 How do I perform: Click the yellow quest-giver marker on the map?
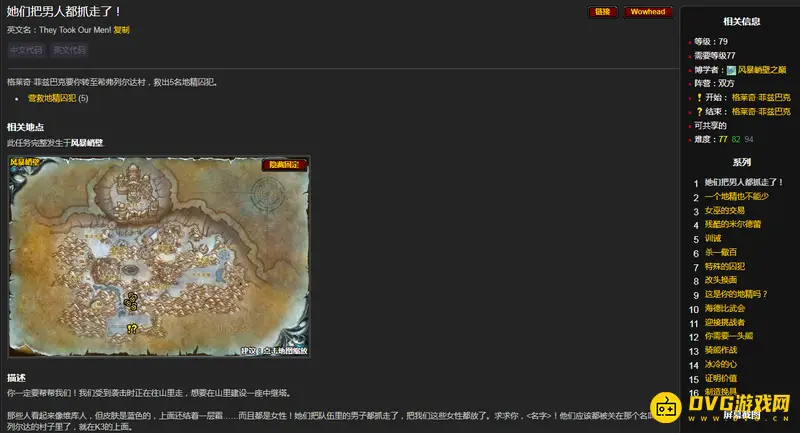pos(132,329)
